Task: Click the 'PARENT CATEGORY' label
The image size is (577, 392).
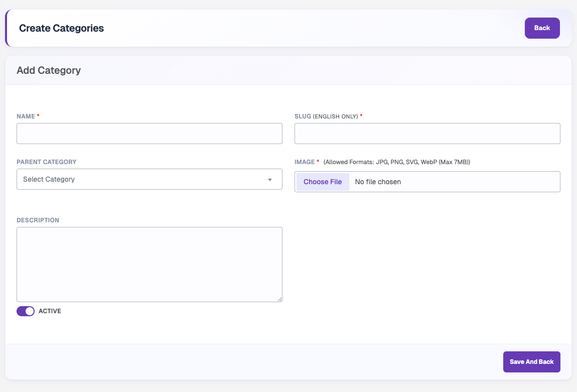Action: pos(46,162)
